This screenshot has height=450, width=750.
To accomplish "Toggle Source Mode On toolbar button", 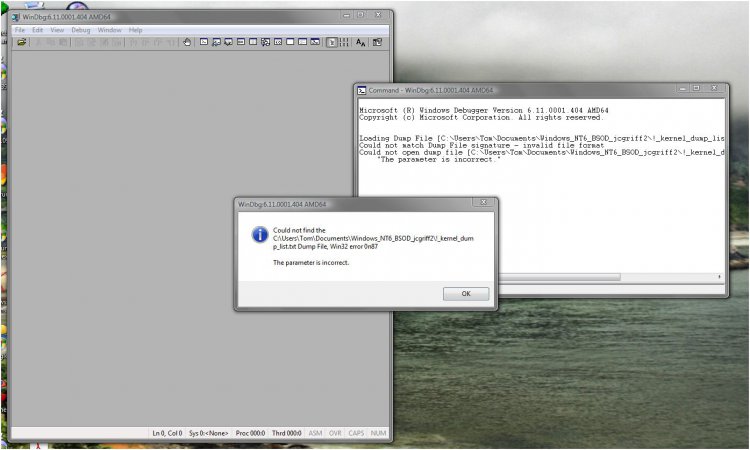I will pos(331,43).
